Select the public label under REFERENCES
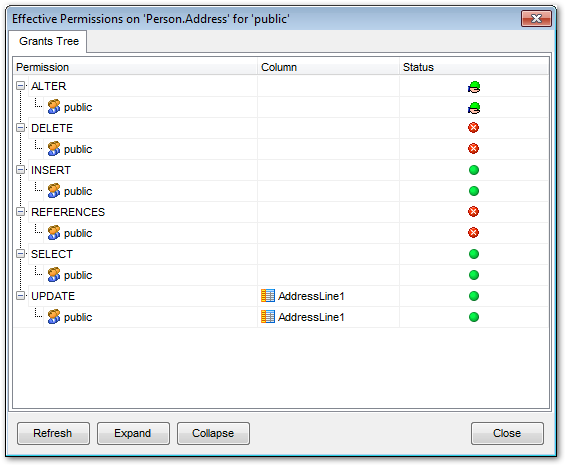 (x=78, y=234)
